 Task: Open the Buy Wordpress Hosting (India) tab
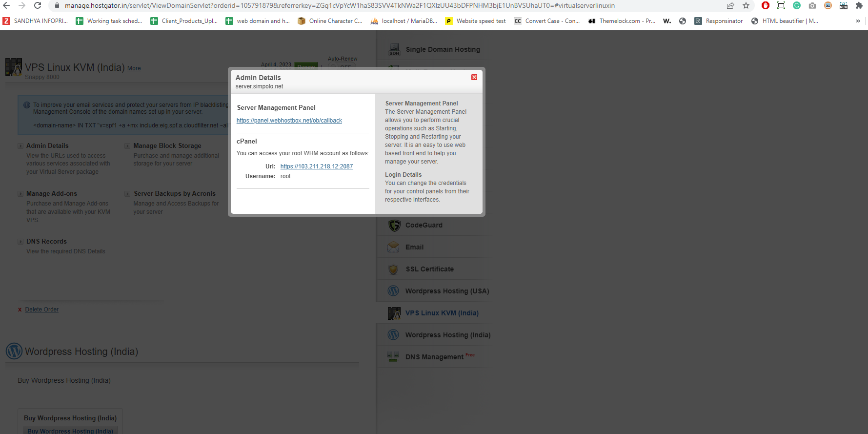click(70, 418)
